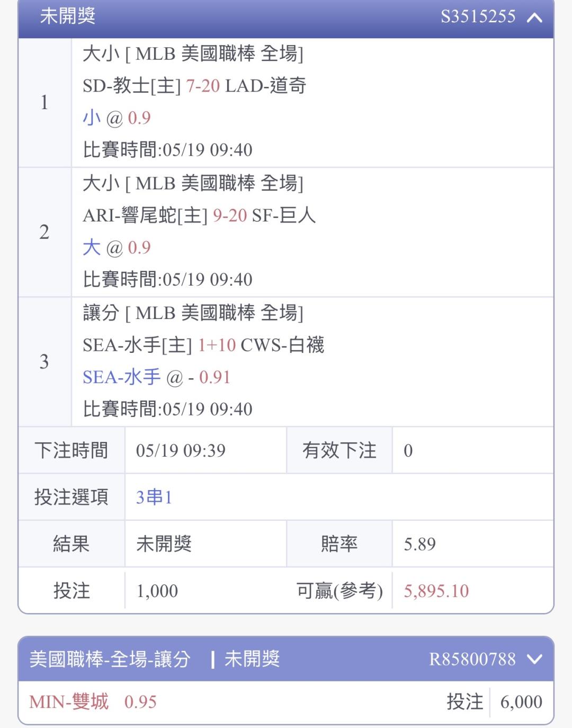Open SD-教士 vs LAD-道奇 match row
The width and height of the screenshot is (572, 728).
[x=194, y=86]
